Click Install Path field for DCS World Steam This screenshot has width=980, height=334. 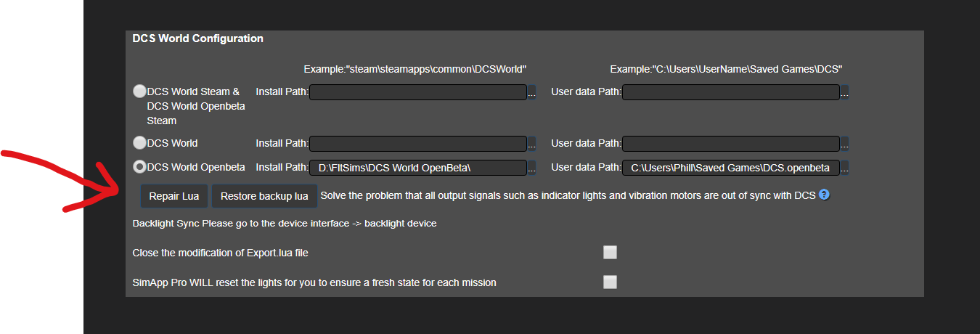(x=417, y=92)
